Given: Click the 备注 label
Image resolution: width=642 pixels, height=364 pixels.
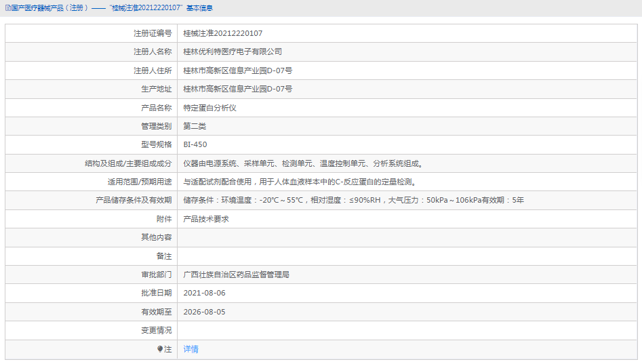Looking at the screenshot, I should tap(164, 256).
